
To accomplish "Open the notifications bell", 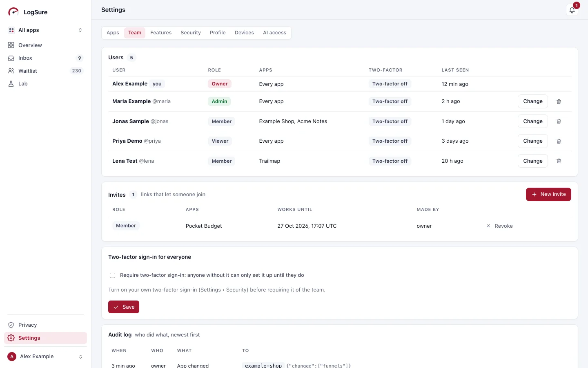I will pyautogui.click(x=572, y=10).
